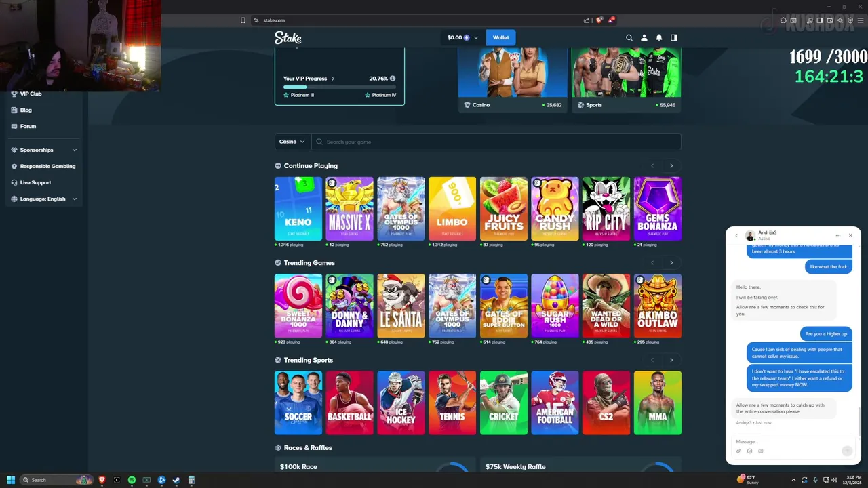Go back in the support chat window

click(x=736, y=235)
